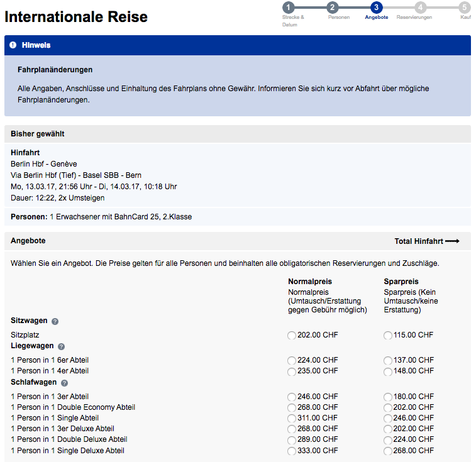Click the Total Hinfahrt label
Screen dimensions: 476x462
click(x=418, y=241)
